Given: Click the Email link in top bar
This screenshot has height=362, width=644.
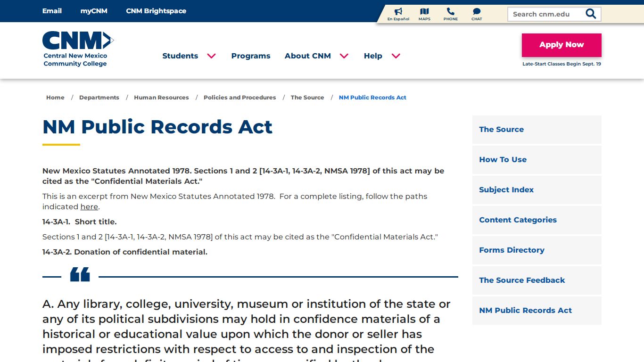Looking at the screenshot, I should click(x=52, y=11).
